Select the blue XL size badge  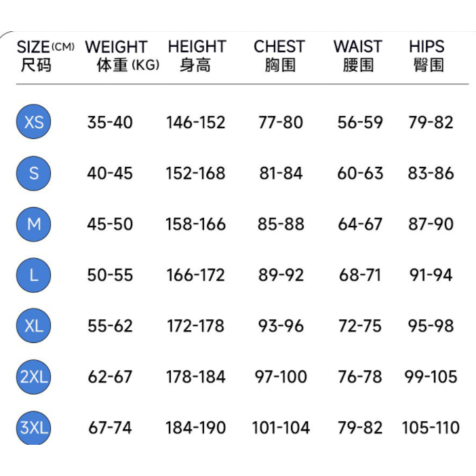34,326
